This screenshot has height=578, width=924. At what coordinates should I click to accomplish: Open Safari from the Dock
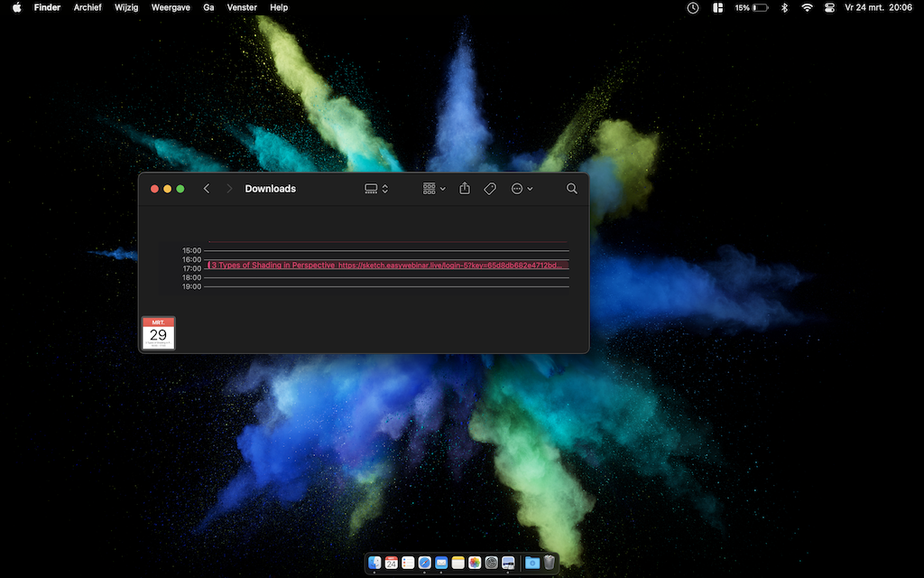point(424,563)
